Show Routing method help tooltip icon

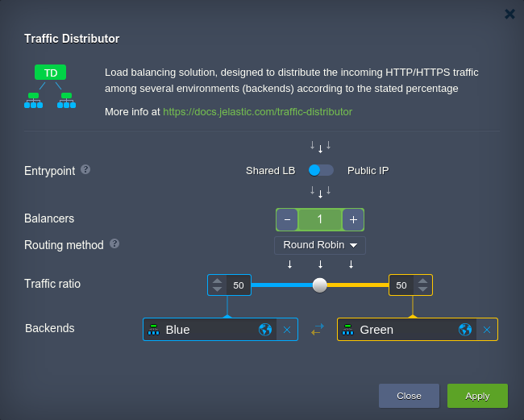(x=114, y=243)
